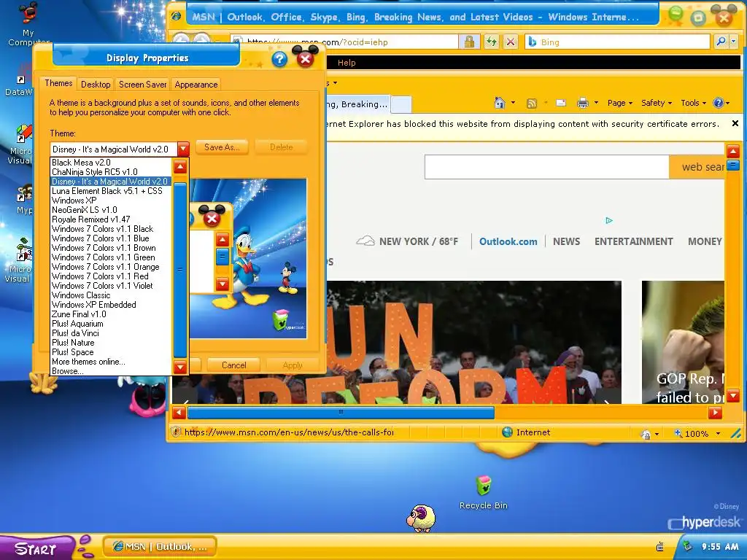Click the tray icon beside the clock
This screenshot has height=560, width=747.
[686, 545]
